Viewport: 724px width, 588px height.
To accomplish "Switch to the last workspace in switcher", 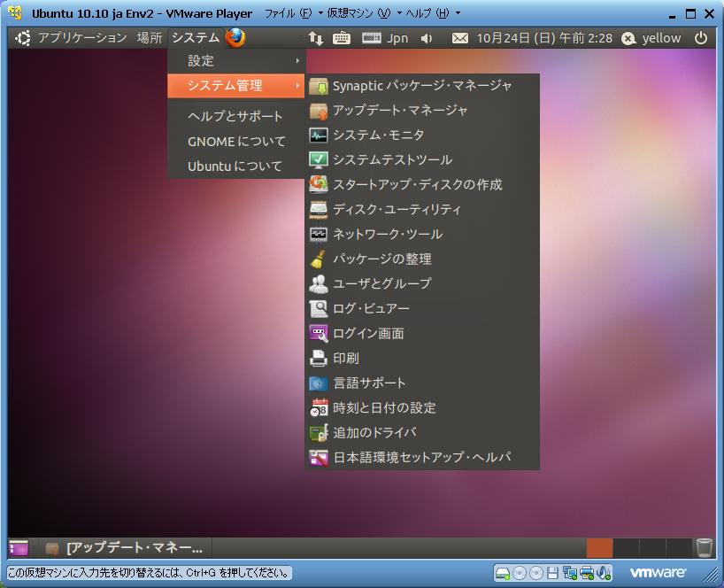I will point(679,548).
